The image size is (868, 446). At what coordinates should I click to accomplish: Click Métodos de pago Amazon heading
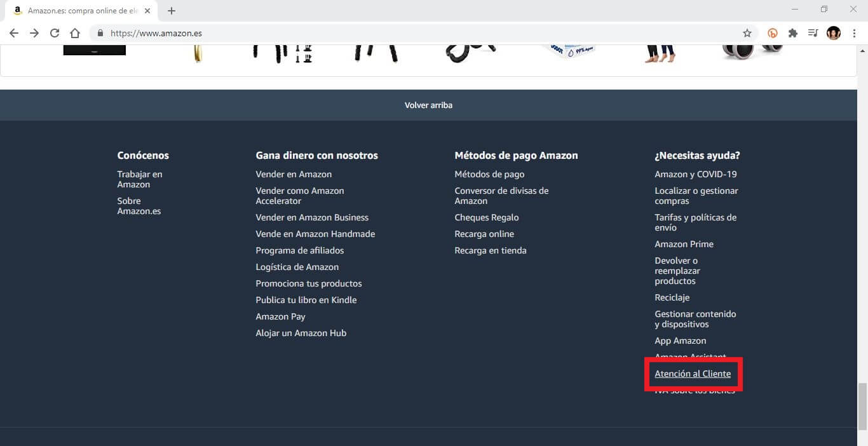tap(516, 155)
